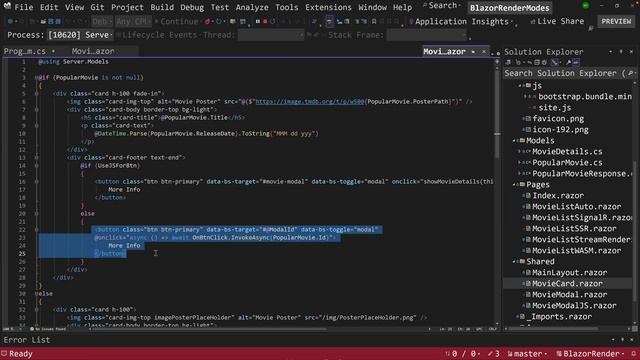Click the Solution Explorer Show All Files icon
This screenshot has width=640, height=360.
[x=544, y=62]
